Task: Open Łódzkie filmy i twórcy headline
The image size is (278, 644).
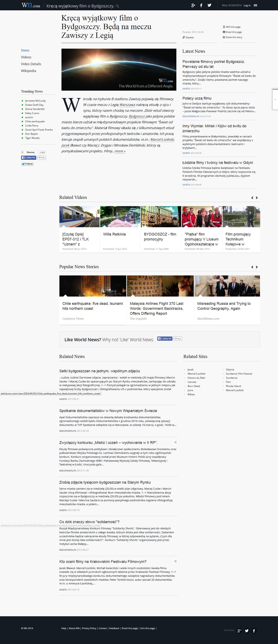Action: 218,163
